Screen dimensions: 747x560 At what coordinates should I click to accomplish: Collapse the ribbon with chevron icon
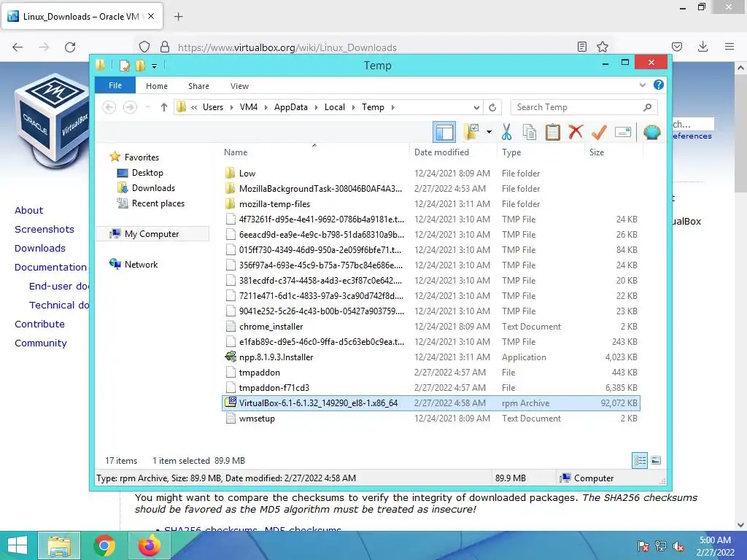click(642, 85)
